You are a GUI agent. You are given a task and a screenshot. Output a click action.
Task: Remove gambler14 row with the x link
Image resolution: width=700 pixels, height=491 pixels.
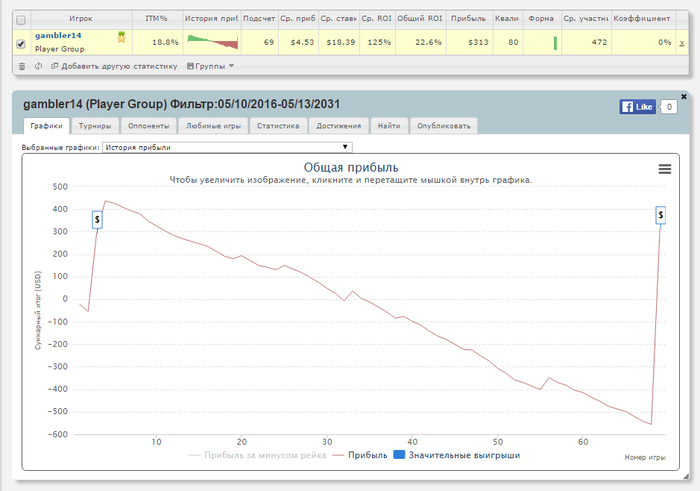pos(682,43)
